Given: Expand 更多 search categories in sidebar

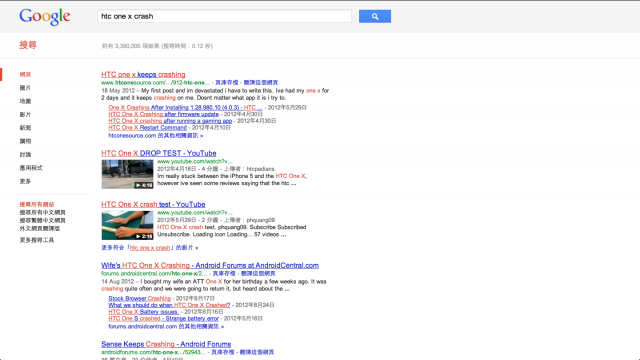Looking at the screenshot, I should [25, 181].
